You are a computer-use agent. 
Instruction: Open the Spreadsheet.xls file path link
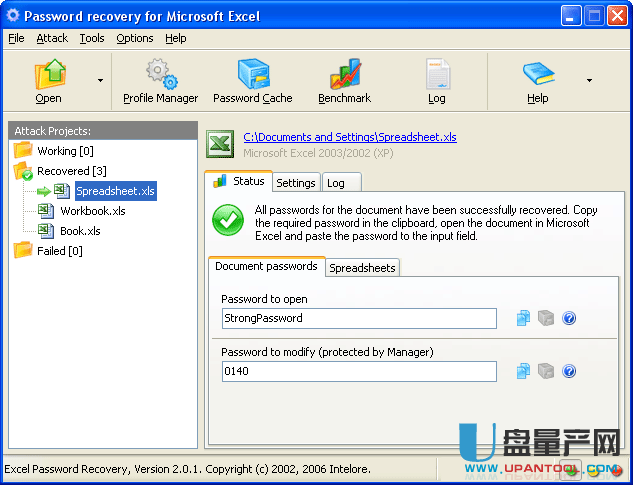350,137
